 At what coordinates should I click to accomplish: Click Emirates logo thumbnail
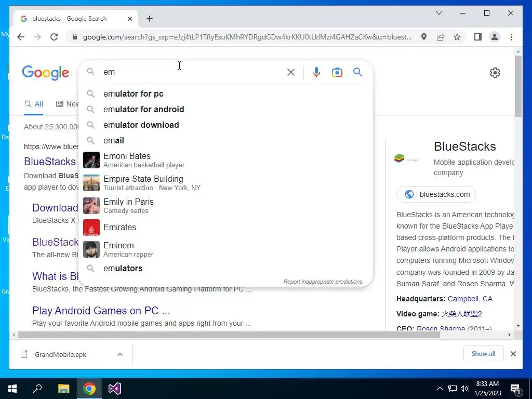click(91, 228)
